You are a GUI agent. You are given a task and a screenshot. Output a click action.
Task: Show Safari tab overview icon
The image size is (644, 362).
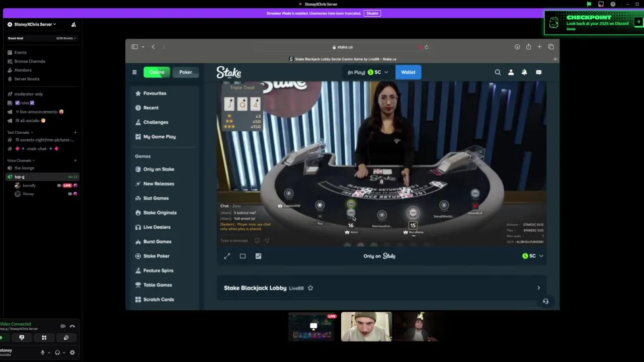coord(551,47)
